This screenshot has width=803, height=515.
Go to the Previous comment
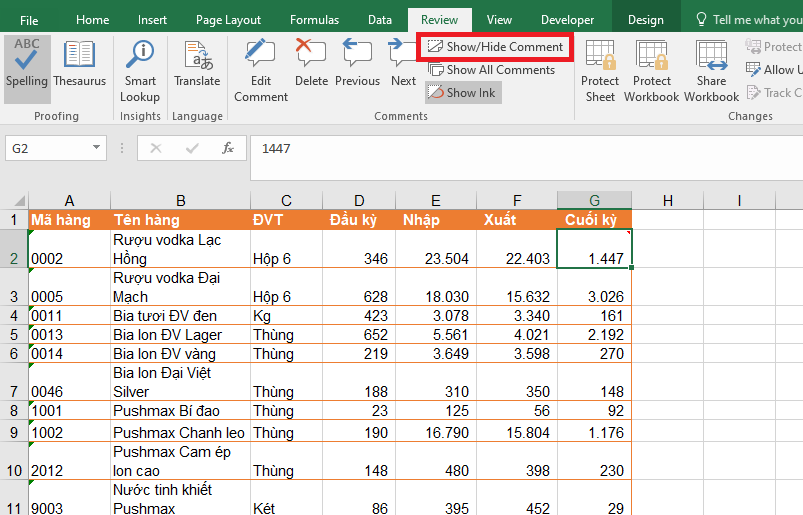pos(357,64)
